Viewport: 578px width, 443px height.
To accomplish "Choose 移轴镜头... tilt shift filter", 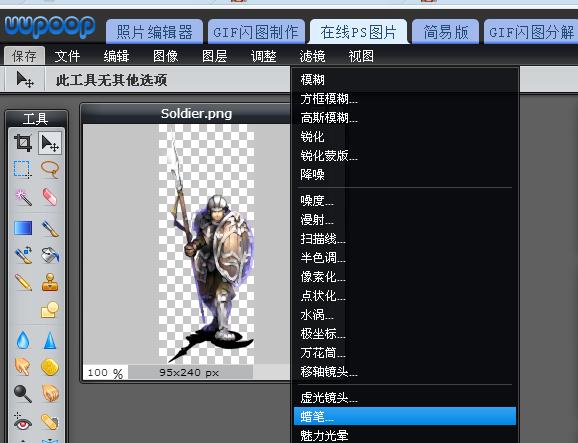I will tap(405, 372).
